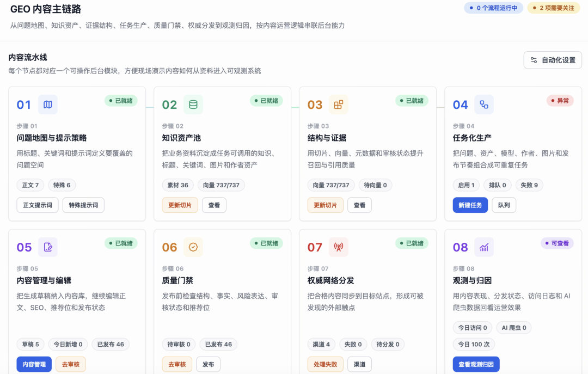Click 查看观测归因 button
This screenshot has height=374, width=588.
[476, 364]
